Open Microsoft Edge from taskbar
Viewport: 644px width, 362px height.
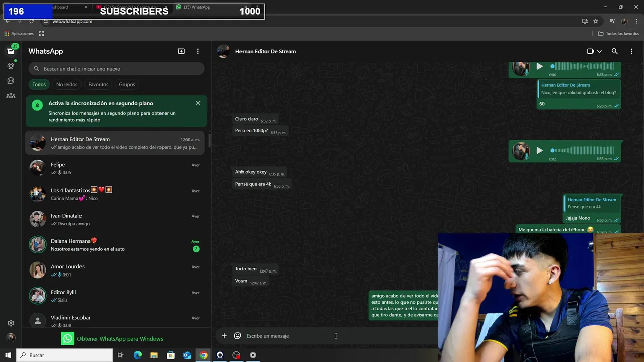pos(138,355)
